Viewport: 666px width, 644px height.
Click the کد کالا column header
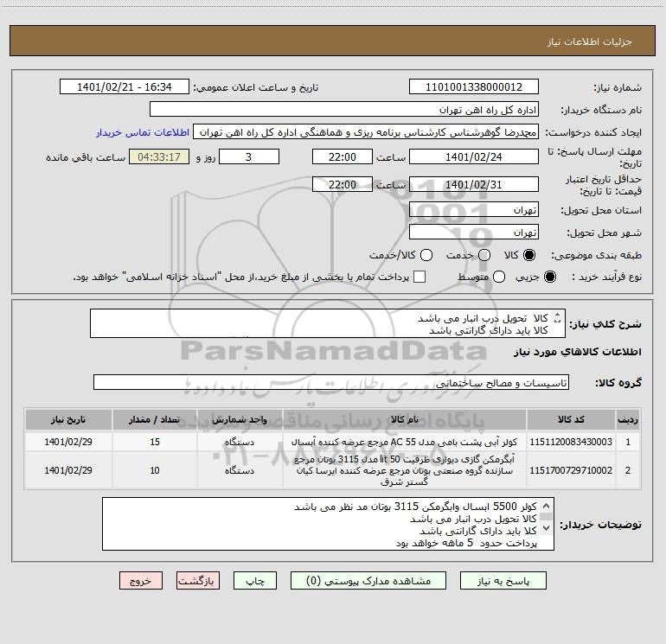(x=571, y=419)
